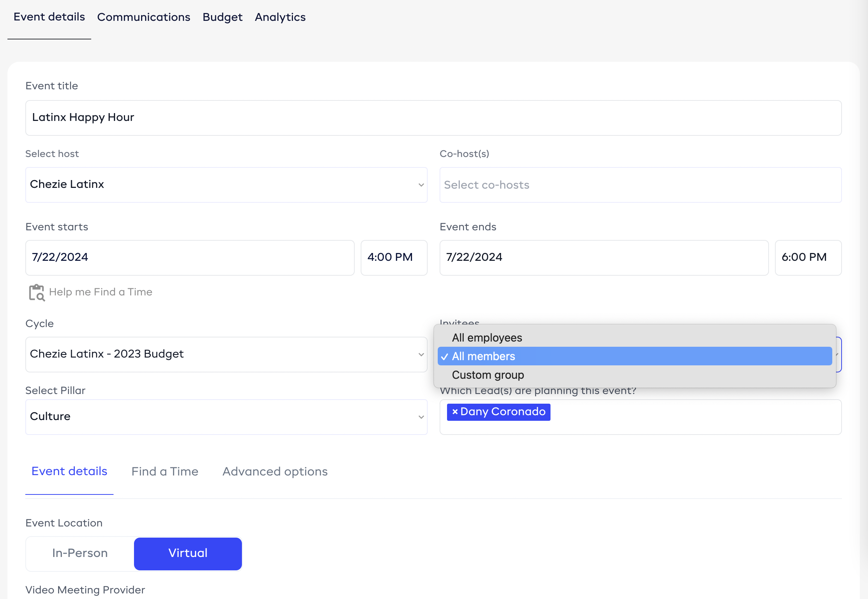Screen dimensions: 868x599
Task: Open the Chezie Latinx 2023 Budget dropdown
Action: coord(225,354)
